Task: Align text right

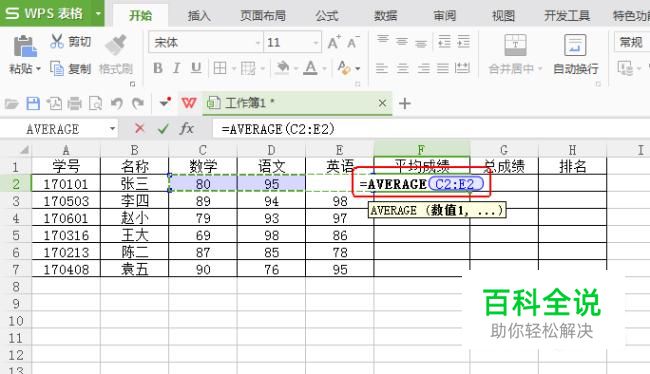Action: (x=423, y=68)
